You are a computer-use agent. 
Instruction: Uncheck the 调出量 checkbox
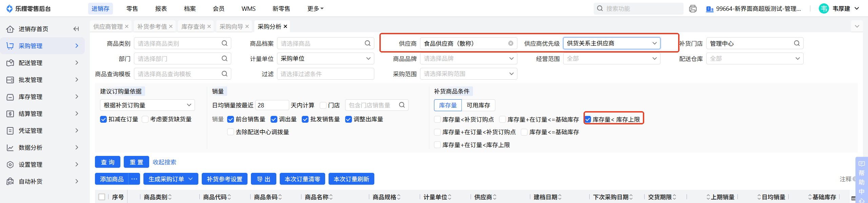click(274, 119)
